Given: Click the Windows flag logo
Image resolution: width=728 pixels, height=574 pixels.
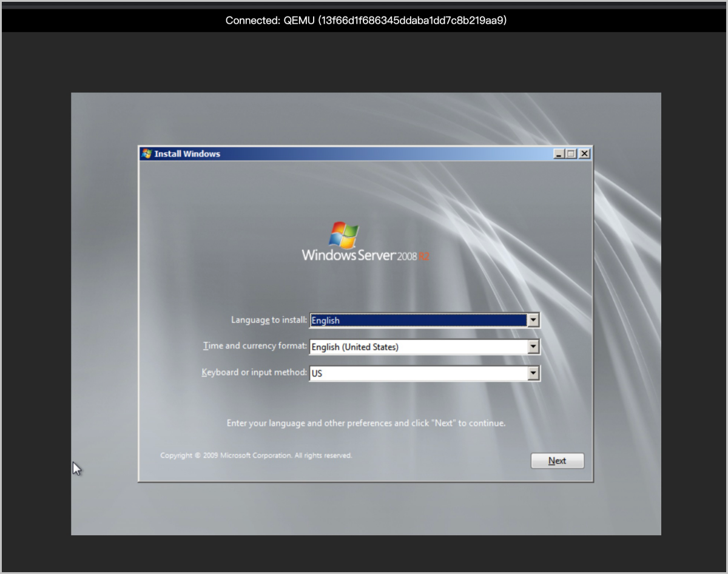Looking at the screenshot, I should (x=343, y=235).
